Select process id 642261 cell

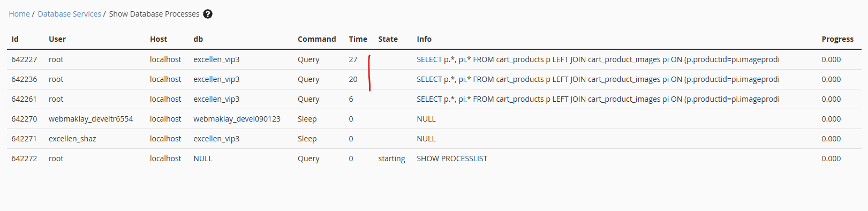pyautogui.click(x=24, y=99)
